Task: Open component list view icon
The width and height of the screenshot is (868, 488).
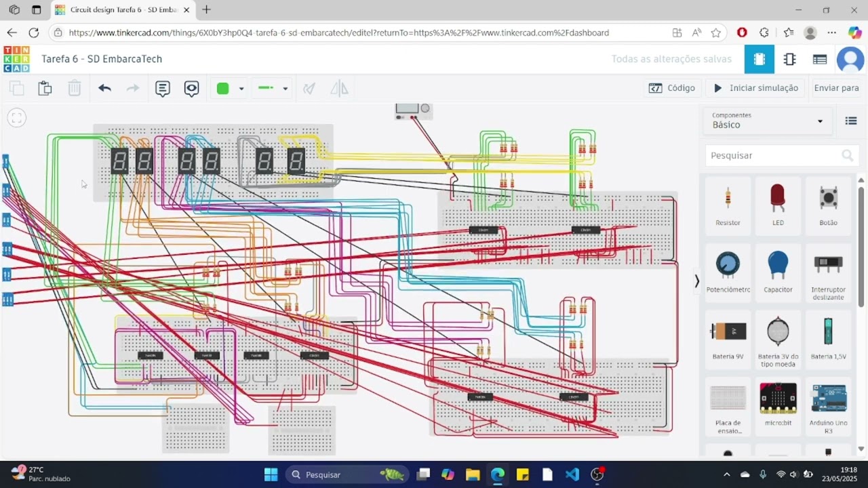Action: pos(820,59)
